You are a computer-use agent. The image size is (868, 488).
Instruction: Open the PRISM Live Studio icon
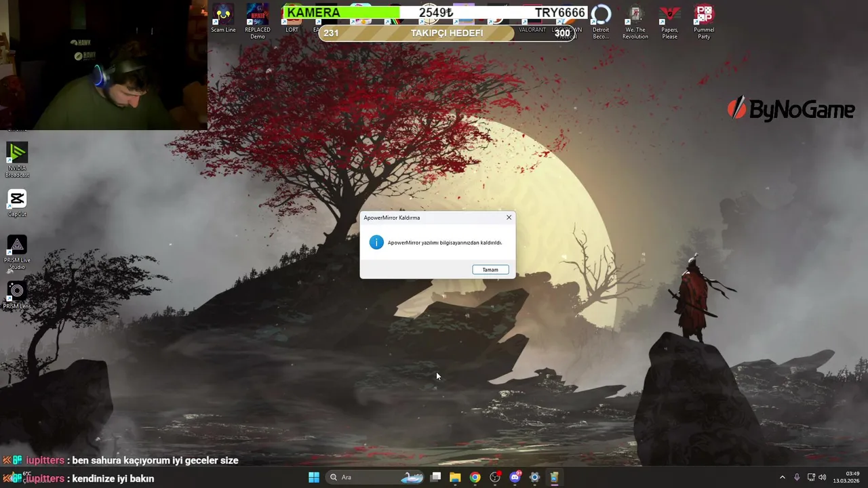tap(17, 252)
